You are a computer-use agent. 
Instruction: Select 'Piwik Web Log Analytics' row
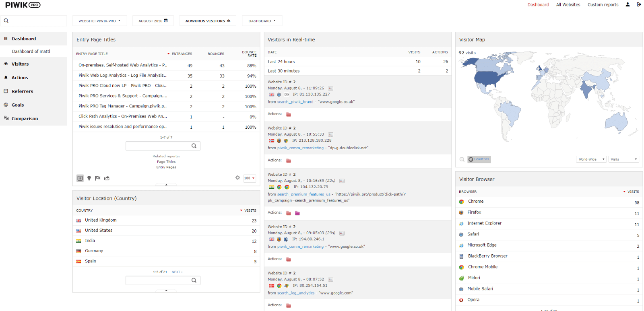(166, 76)
